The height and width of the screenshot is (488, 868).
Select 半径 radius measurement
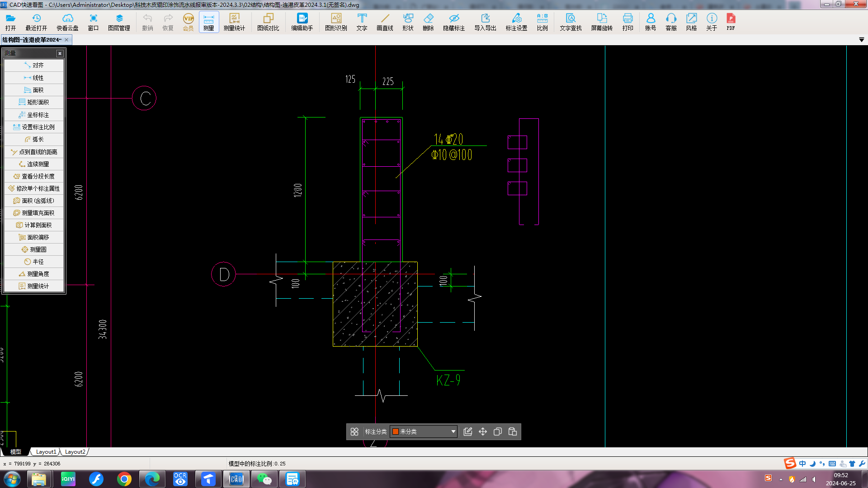34,262
